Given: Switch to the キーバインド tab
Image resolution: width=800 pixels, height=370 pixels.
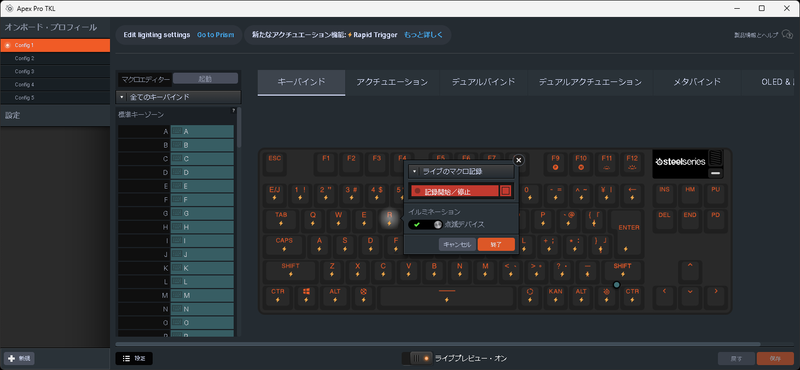Looking at the screenshot, I should (x=301, y=82).
